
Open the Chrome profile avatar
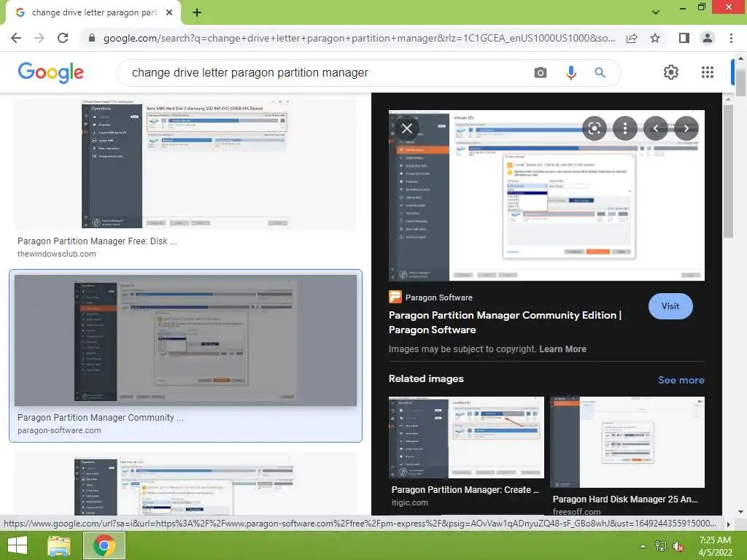pos(708,38)
